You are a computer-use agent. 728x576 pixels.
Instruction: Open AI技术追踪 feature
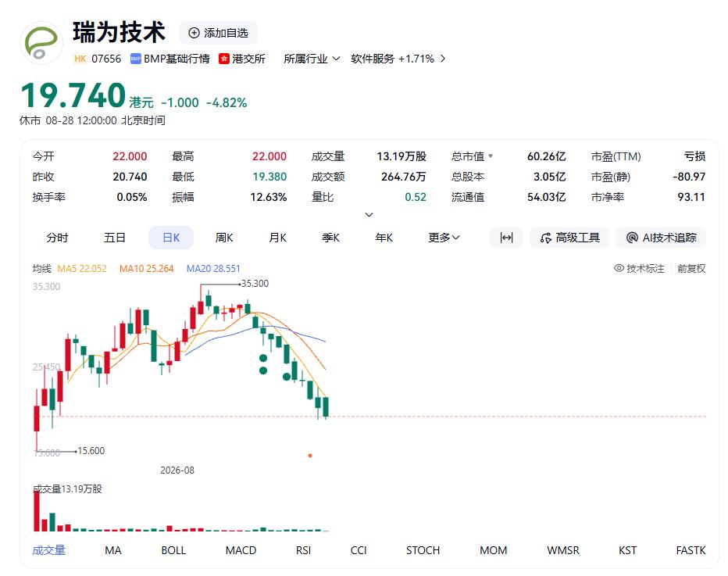click(661, 238)
